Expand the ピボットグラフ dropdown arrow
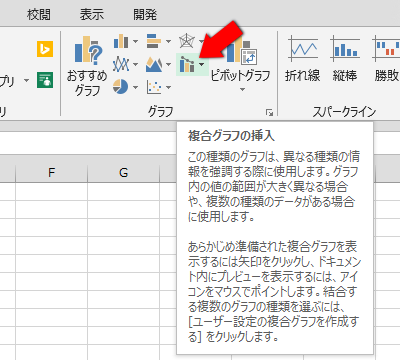This screenshot has height=360, width=400. click(x=242, y=89)
